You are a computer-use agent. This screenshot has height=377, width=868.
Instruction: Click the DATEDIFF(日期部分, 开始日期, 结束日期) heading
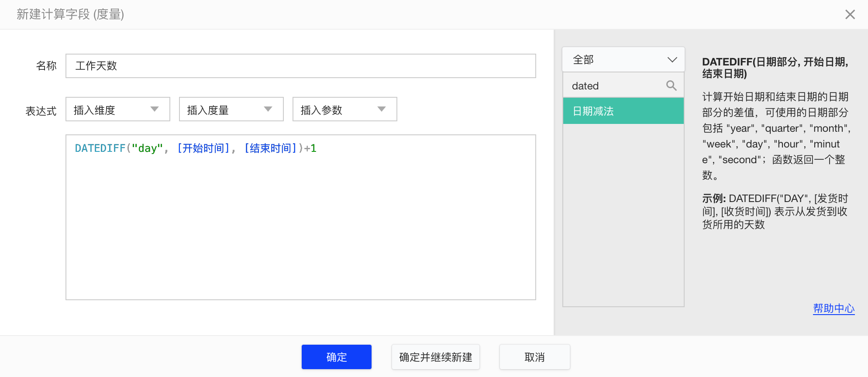click(775, 68)
